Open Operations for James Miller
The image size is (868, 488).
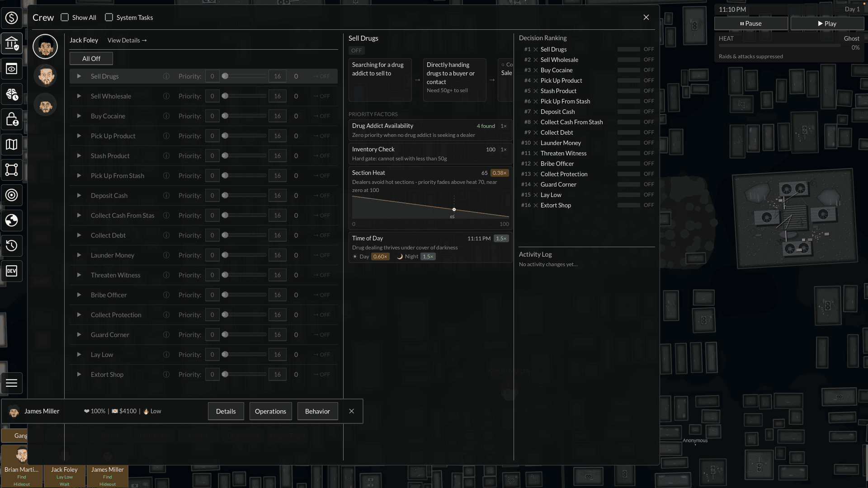tap(270, 411)
